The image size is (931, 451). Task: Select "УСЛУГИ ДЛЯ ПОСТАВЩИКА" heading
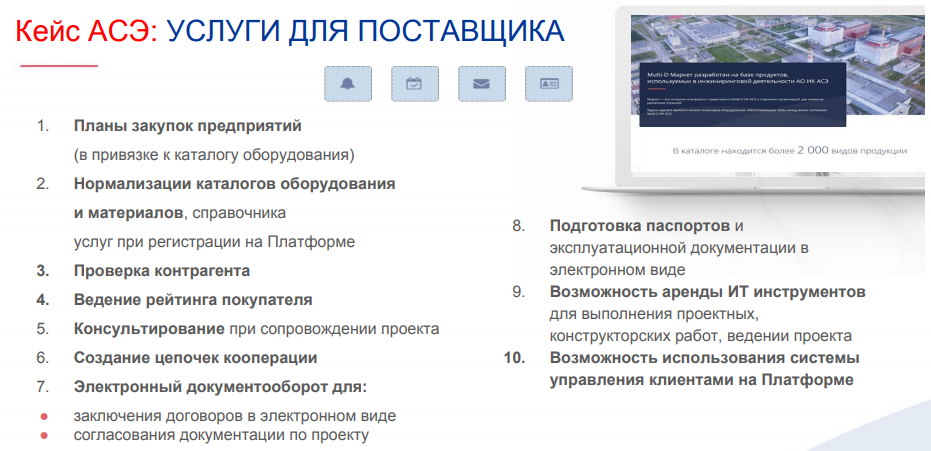365,31
